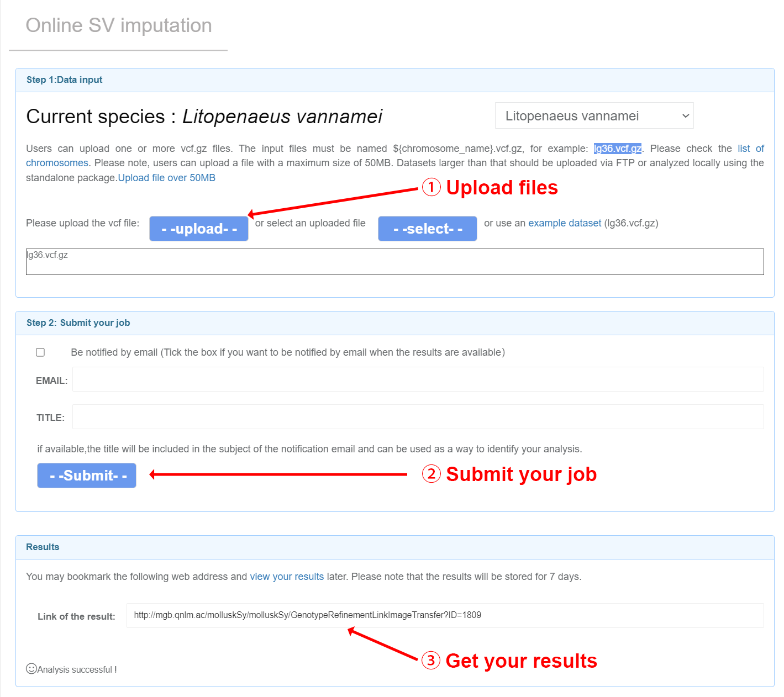
Task: Click the TITLE input field
Action: tap(418, 417)
